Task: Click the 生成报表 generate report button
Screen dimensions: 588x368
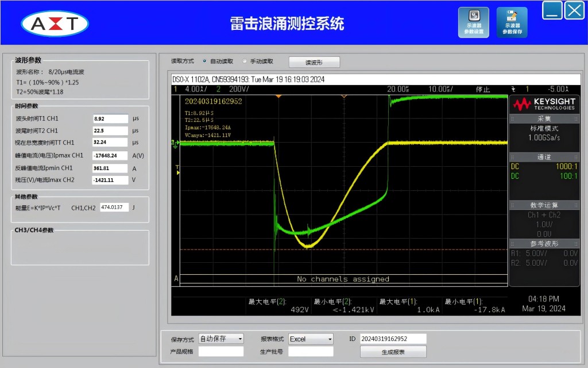Action: click(x=393, y=352)
